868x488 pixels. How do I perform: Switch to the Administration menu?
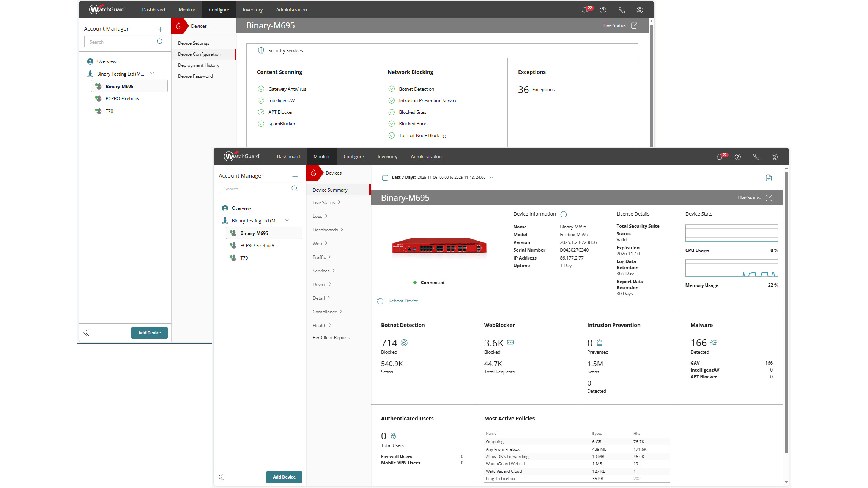tap(426, 156)
